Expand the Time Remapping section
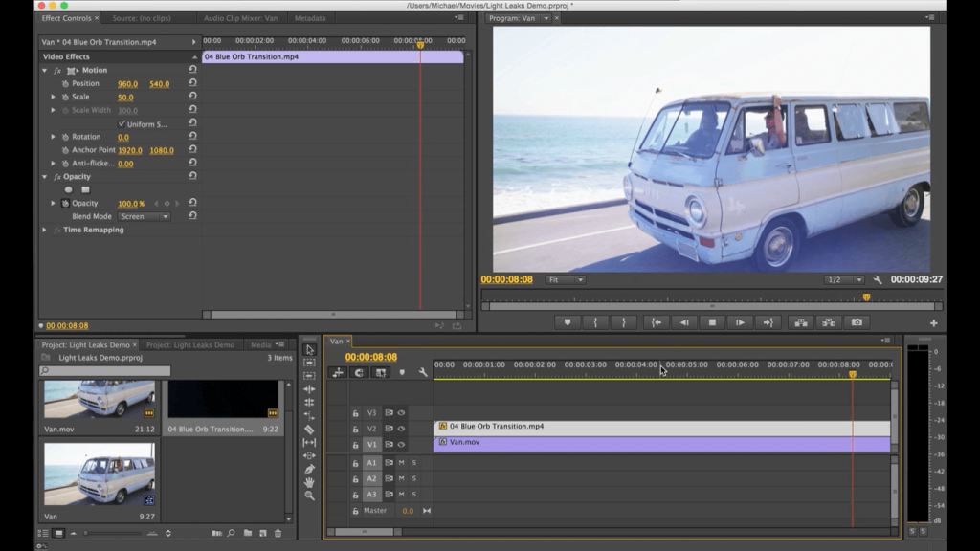The height and width of the screenshot is (551, 980). tap(42, 230)
